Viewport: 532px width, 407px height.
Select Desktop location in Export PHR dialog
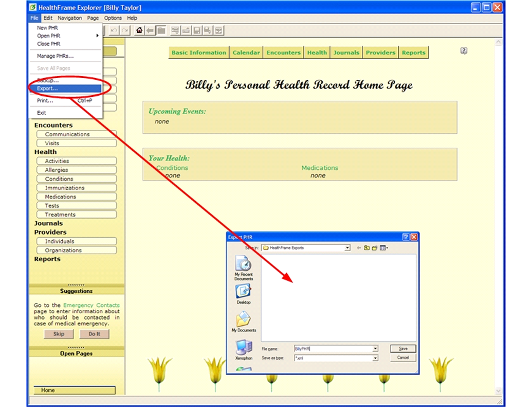coord(244,294)
